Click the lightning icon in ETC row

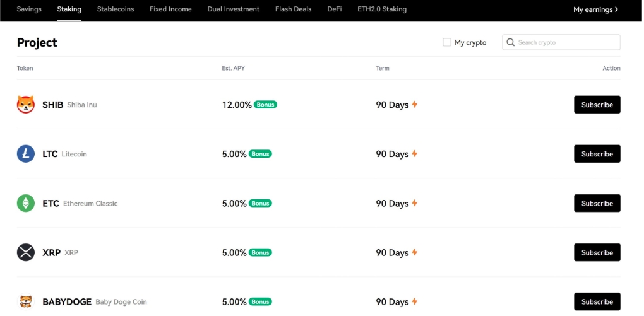[x=414, y=202]
